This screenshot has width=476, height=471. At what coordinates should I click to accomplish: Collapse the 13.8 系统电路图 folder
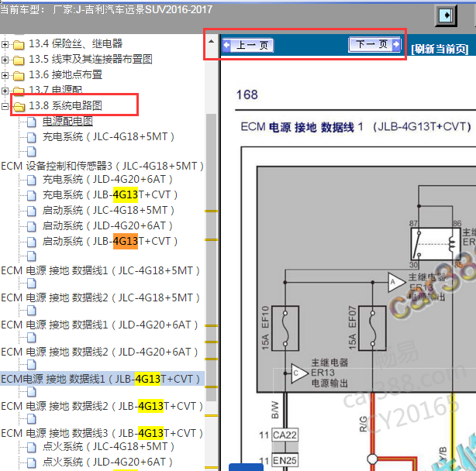pyautogui.click(x=5, y=106)
